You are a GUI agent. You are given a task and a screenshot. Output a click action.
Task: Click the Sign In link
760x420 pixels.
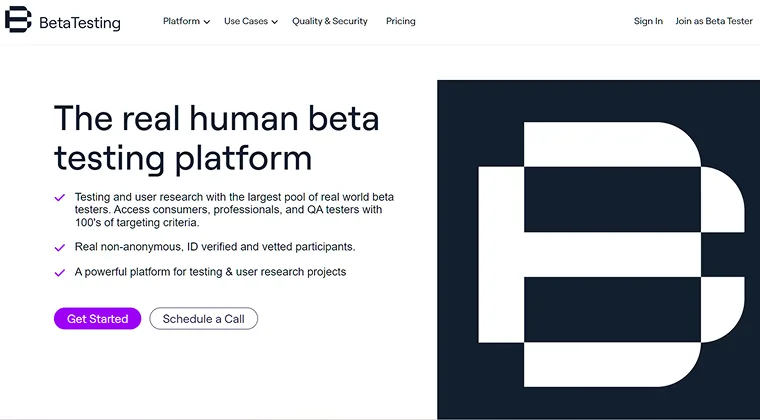coord(648,21)
